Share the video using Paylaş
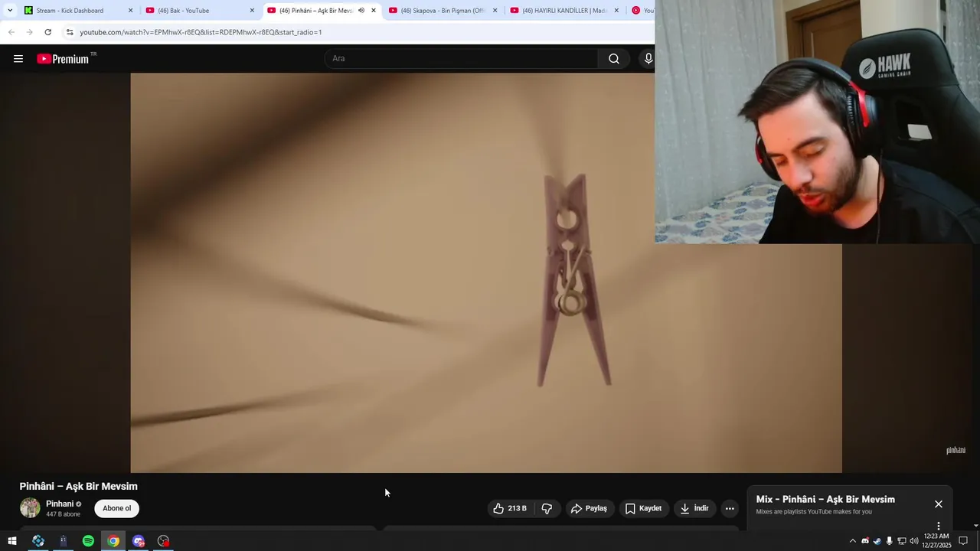This screenshot has width=980, height=551. (588, 508)
